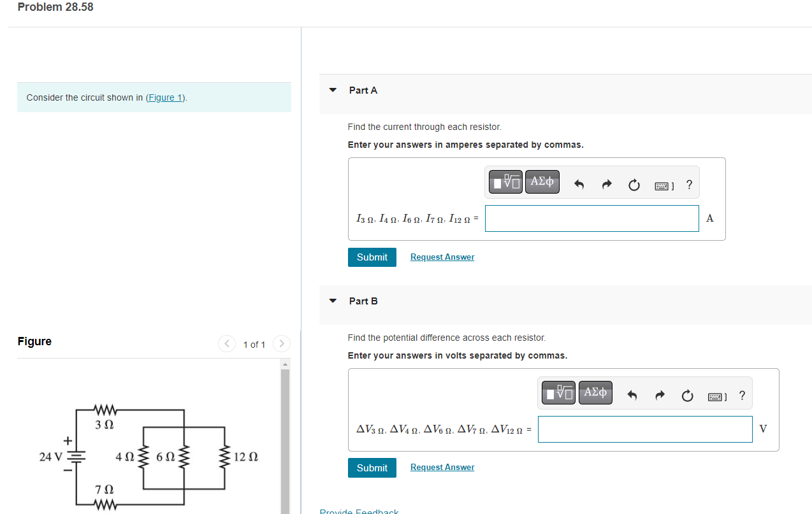Undo the last entry in Part B
The image size is (812, 514).
(632, 395)
